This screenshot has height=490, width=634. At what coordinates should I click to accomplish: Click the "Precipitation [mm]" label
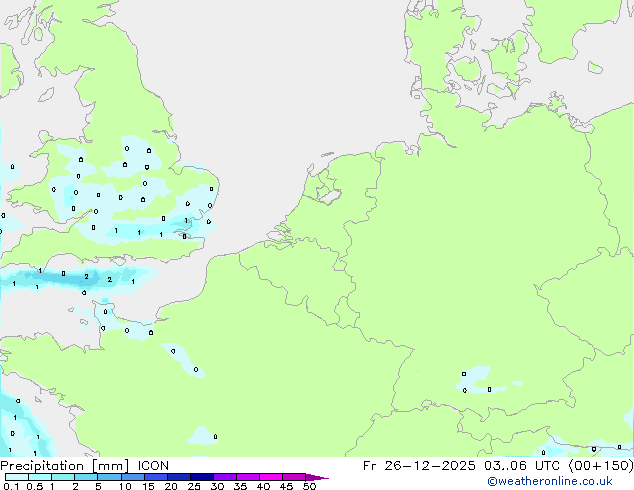coord(65,466)
